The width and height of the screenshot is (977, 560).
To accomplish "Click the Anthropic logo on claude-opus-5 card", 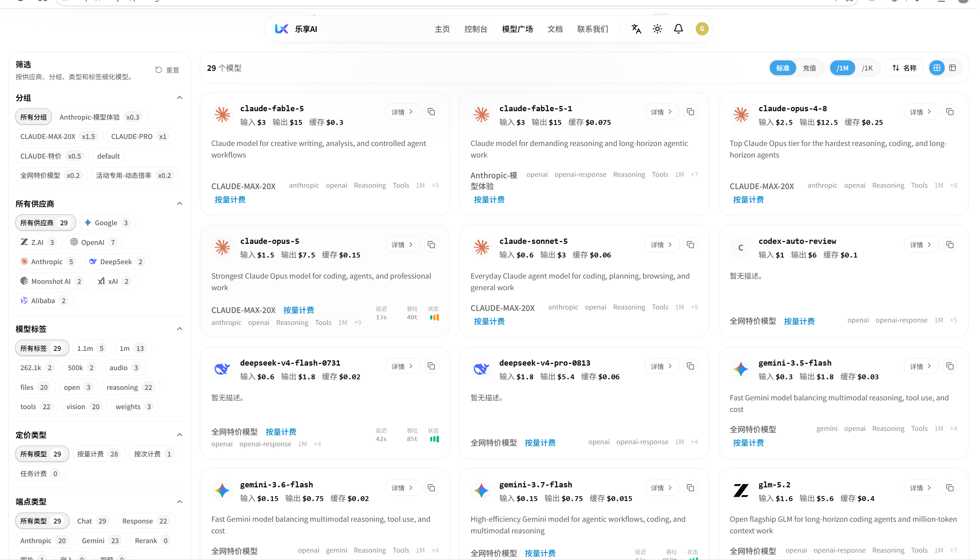I will 222,247.
